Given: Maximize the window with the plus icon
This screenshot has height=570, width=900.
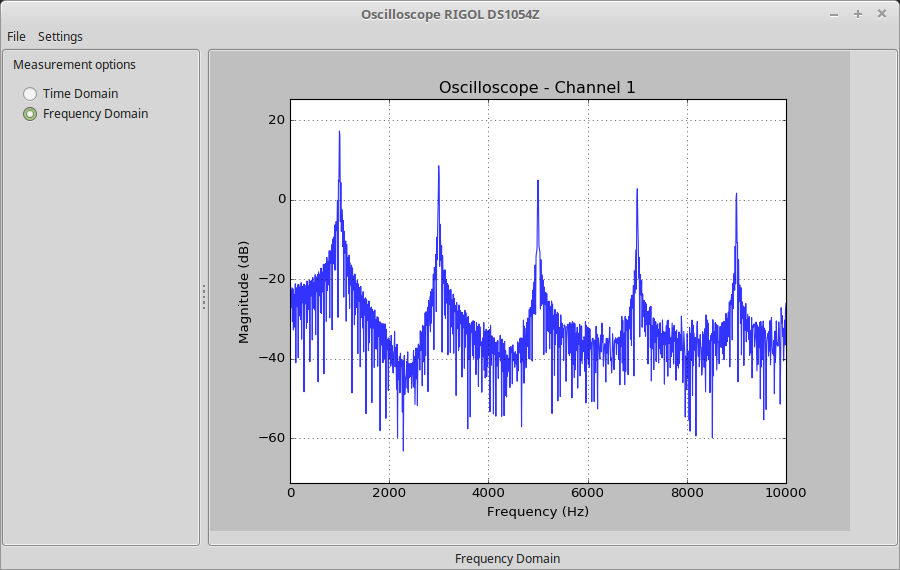Looking at the screenshot, I should 858,14.
